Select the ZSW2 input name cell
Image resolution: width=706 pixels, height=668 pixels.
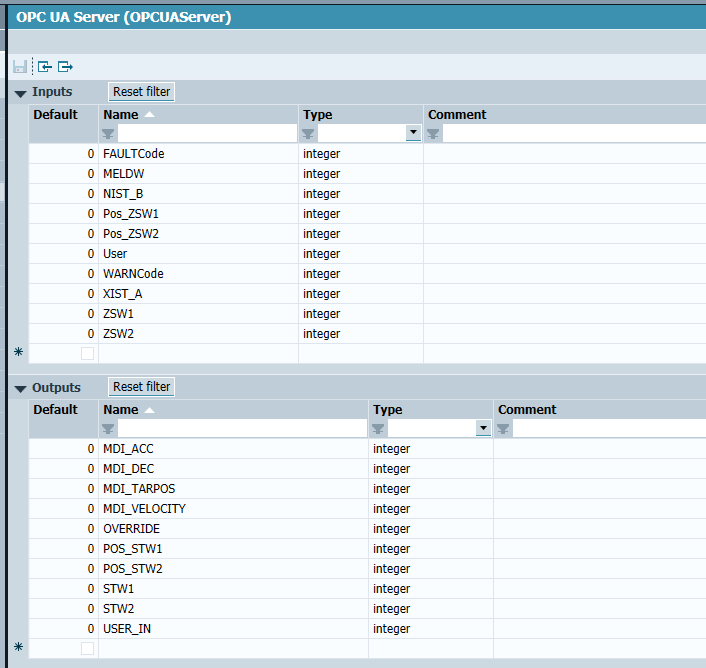coord(198,334)
